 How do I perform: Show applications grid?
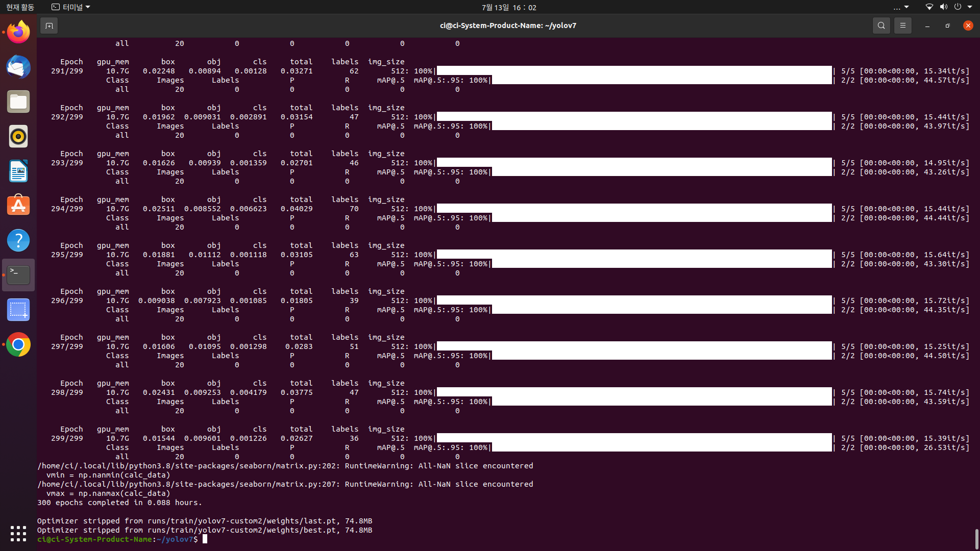[x=18, y=534]
